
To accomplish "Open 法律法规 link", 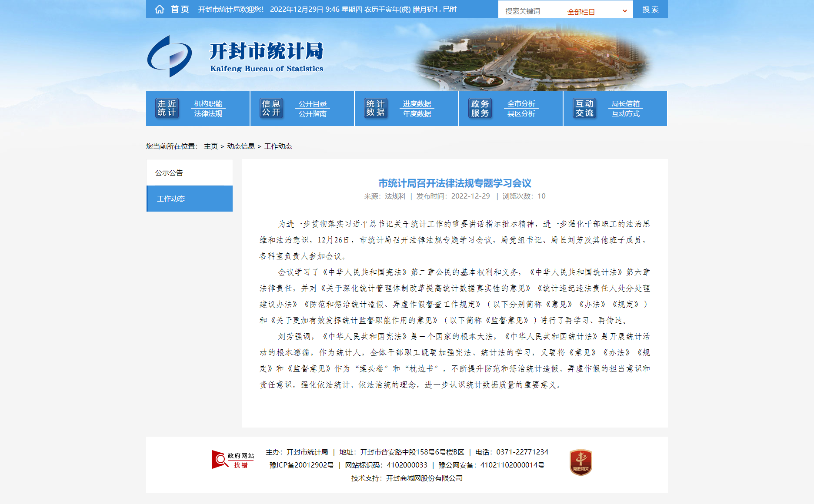I will pyautogui.click(x=208, y=113).
